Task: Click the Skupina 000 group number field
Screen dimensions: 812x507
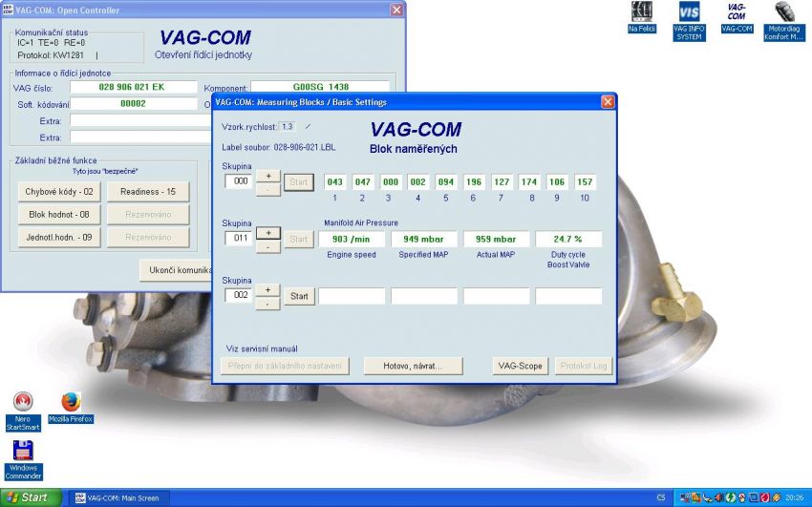Action: 239,181
